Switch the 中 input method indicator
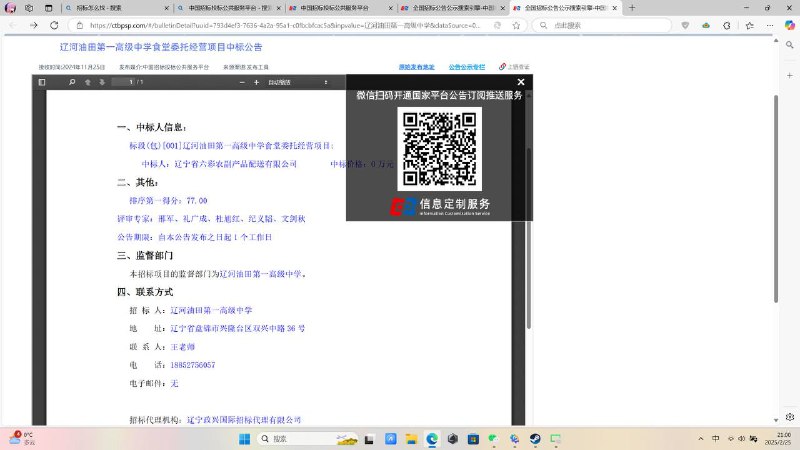Screen dimensions: 800x450 (x=716, y=438)
